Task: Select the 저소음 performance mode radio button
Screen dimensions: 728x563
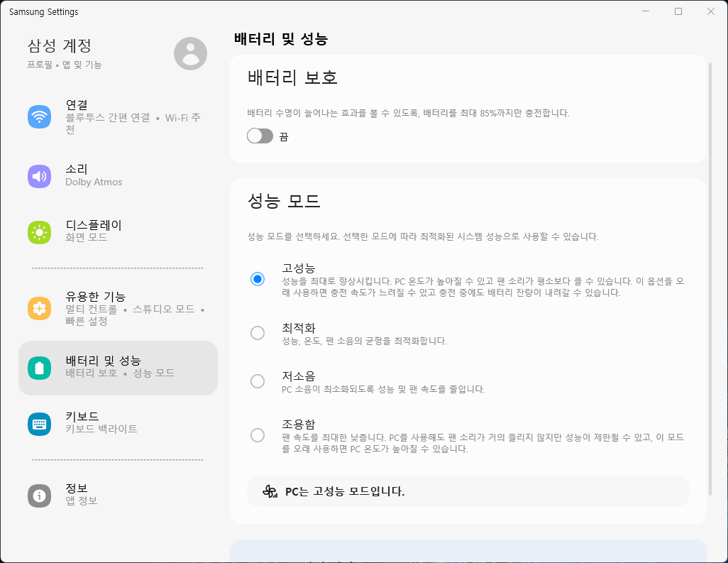Action: click(258, 381)
